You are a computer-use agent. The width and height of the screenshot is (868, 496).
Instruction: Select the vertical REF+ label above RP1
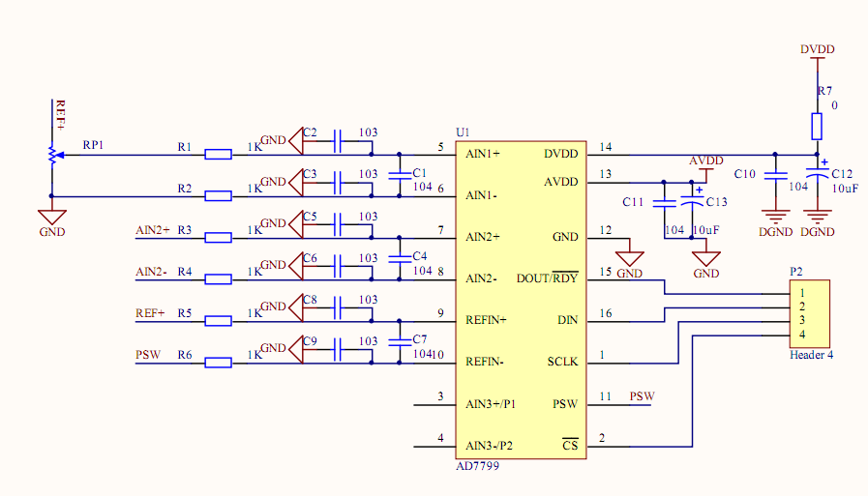60,115
